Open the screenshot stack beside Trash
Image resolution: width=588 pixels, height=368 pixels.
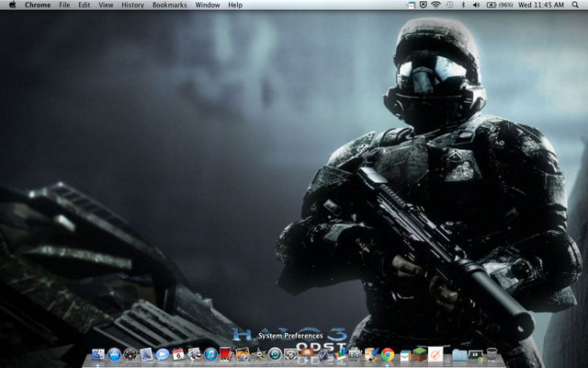tap(476, 355)
